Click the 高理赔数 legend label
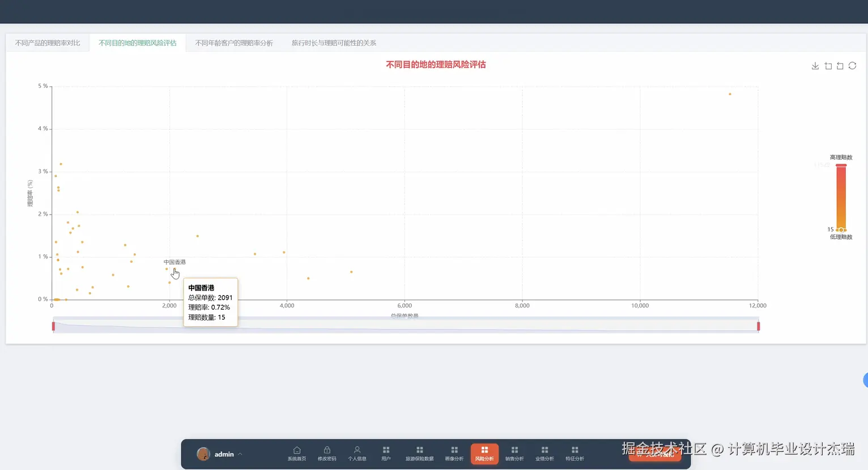 tap(841, 157)
